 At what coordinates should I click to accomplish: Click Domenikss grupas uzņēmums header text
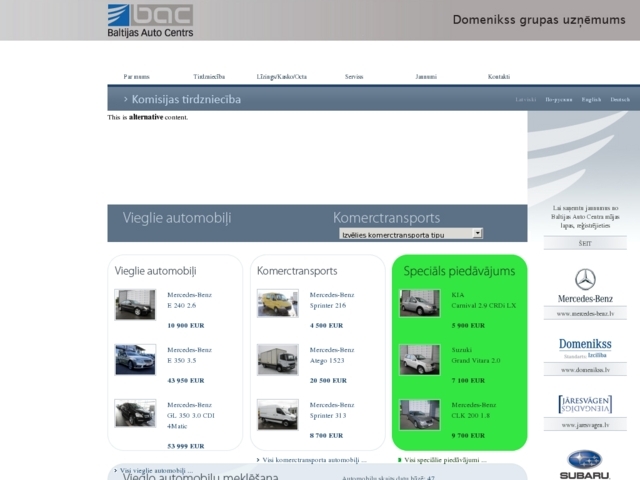click(x=539, y=20)
